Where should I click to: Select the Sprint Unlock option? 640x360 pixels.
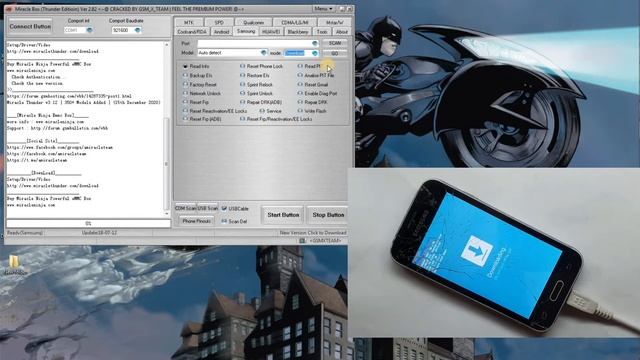(x=256, y=93)
